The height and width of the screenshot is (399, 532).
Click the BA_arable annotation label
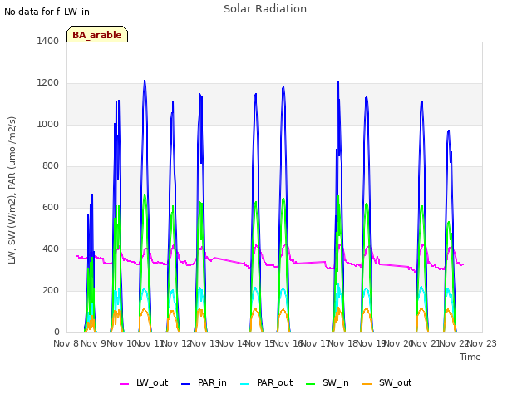(97, 34)
